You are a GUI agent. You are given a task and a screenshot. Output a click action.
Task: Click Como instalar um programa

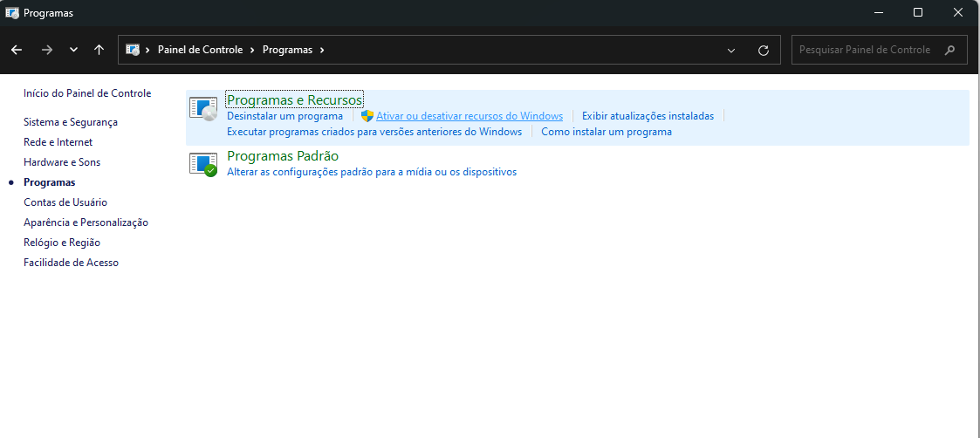[607, 132]
